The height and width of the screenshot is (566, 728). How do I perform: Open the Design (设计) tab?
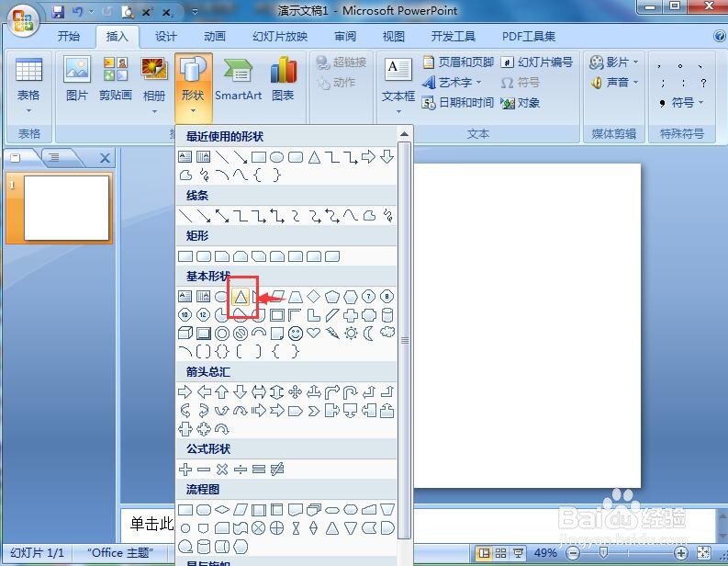coord(166,36)
